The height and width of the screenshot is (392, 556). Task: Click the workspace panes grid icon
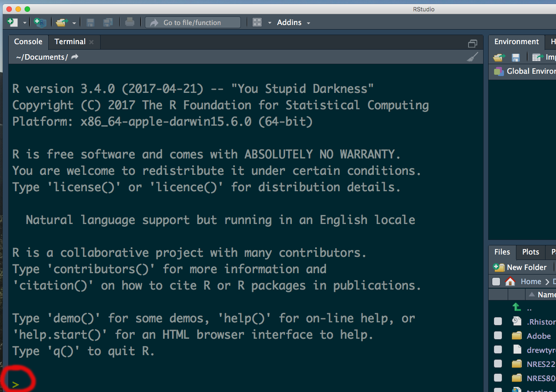257,22
